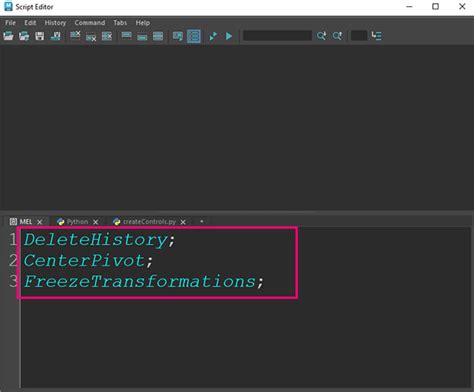Open the Help menu
The height and width of the screenshot is (392, 474).
pos(143,23)
